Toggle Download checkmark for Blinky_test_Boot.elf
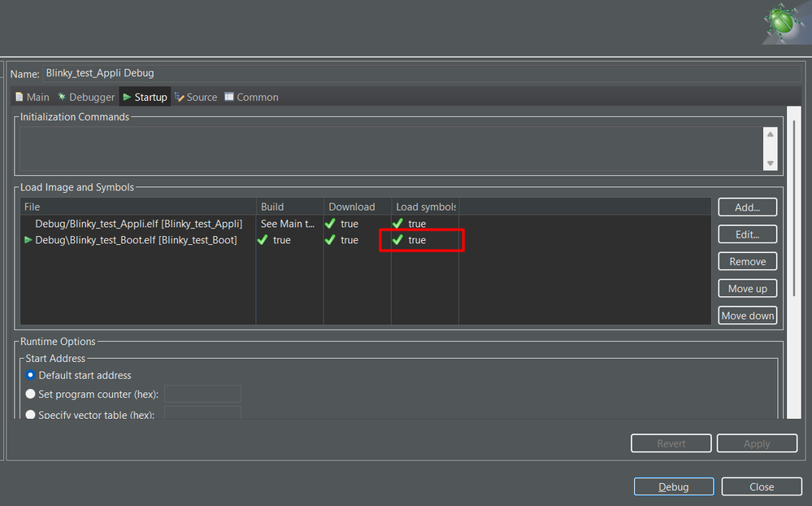This screenshot has width=812, height=506. [x=330, y=240]
